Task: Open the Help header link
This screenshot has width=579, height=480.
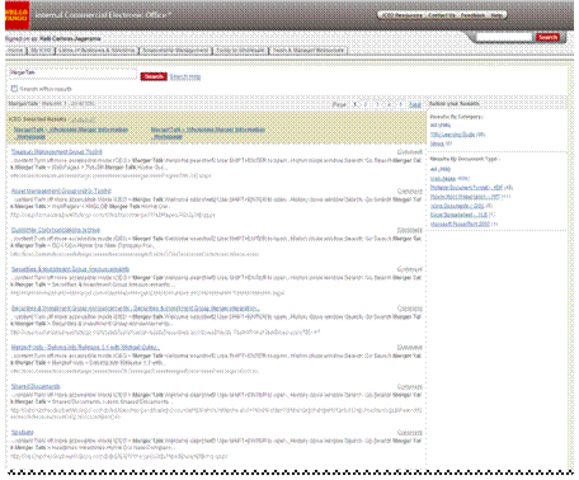Action: point(496,15)
